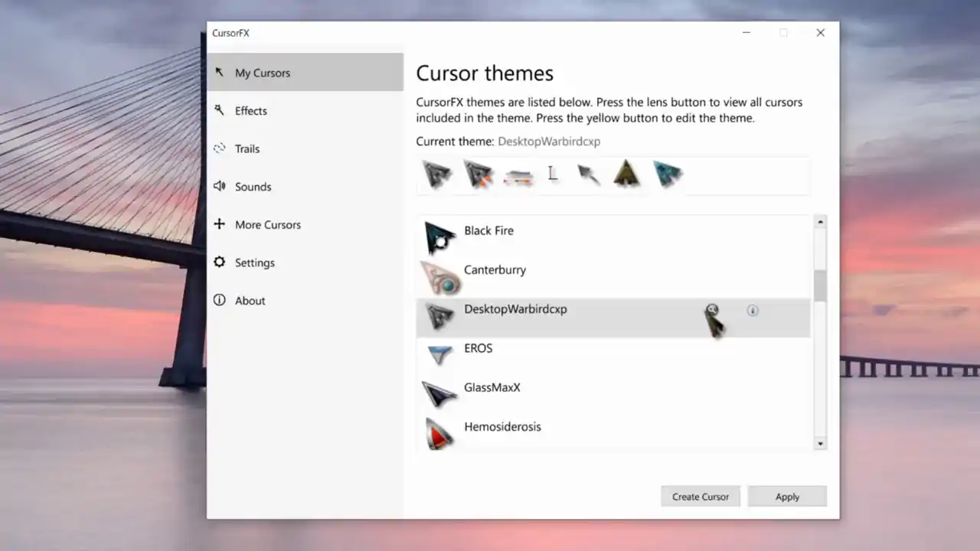Click the teal preview cursor
The height and width of the screenshot is (551, 980).
[x=668, y=174]
